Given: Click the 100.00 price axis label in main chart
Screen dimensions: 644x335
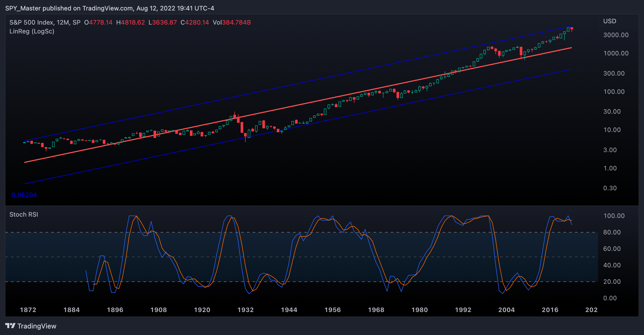Looking at the screenshot, I should (614, 92).
